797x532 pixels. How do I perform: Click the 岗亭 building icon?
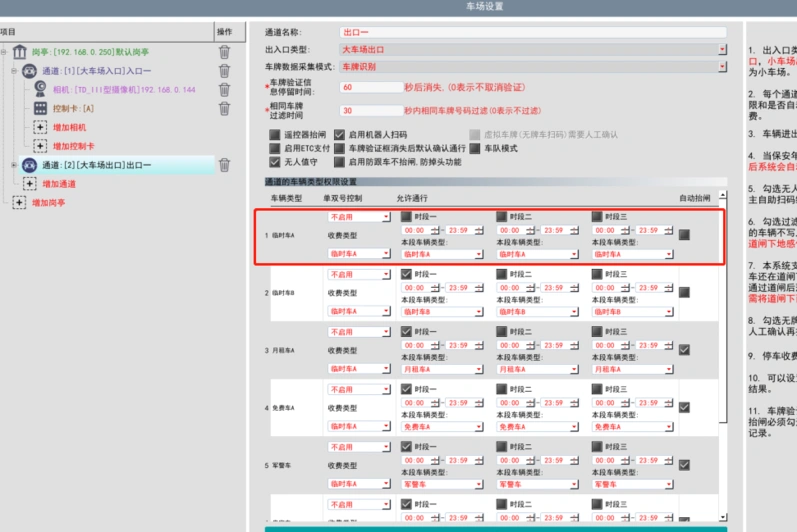coord(19,52)
